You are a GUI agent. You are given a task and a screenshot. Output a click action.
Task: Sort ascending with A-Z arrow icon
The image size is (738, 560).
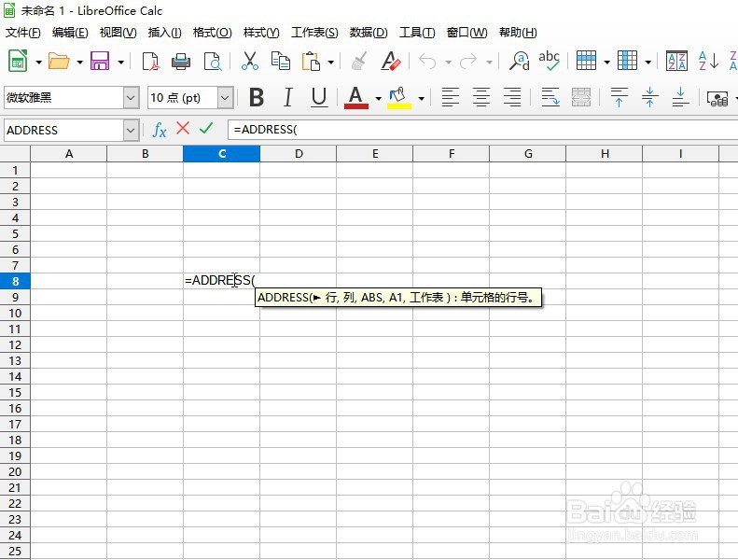[708, 62]
